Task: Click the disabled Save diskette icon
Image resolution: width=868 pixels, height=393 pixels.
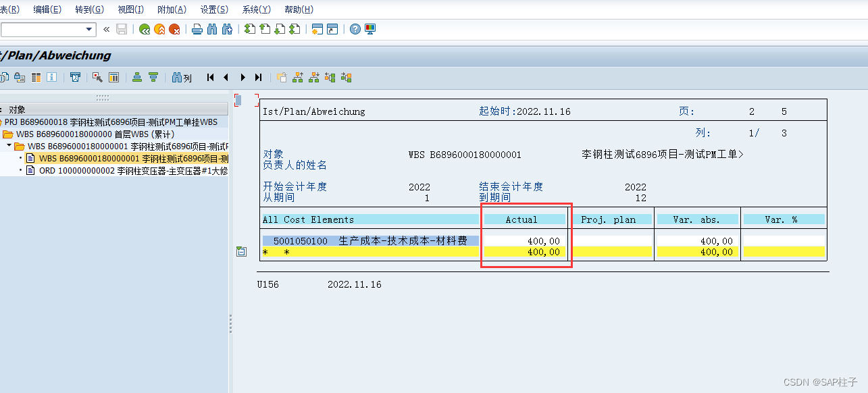Action: (x=122, y=29)
